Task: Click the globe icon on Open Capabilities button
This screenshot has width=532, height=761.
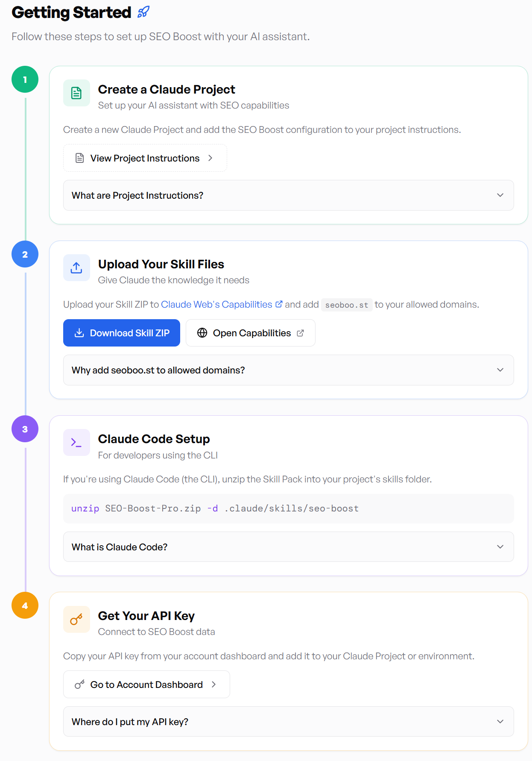Action: coord(202,333)
